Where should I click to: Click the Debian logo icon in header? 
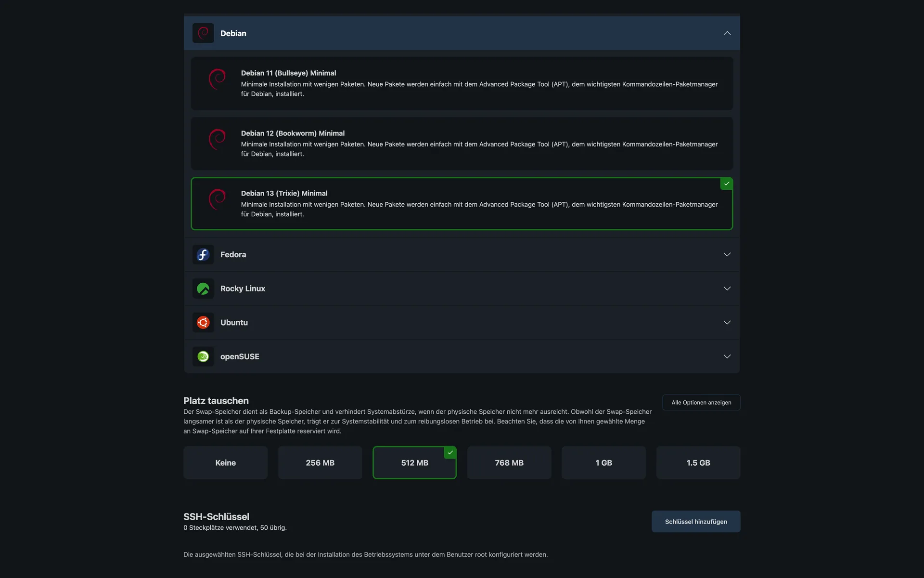click(203, 33)
